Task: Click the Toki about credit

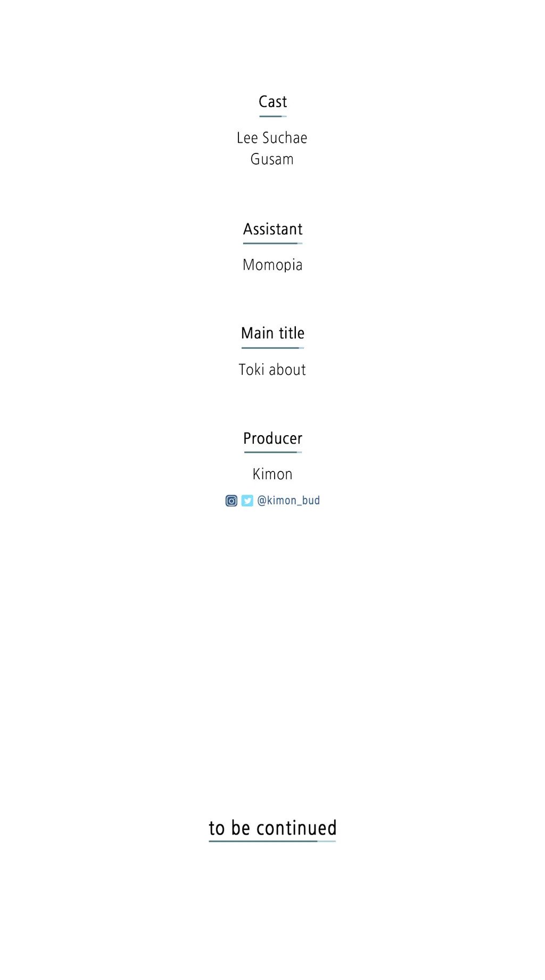Action: click(272, 370)
